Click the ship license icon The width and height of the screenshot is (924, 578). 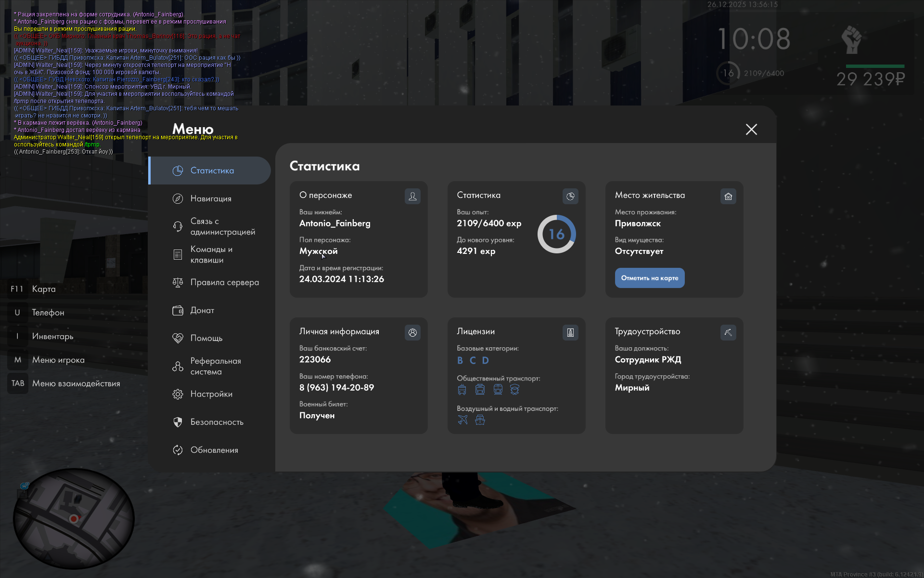coord(480,420)
